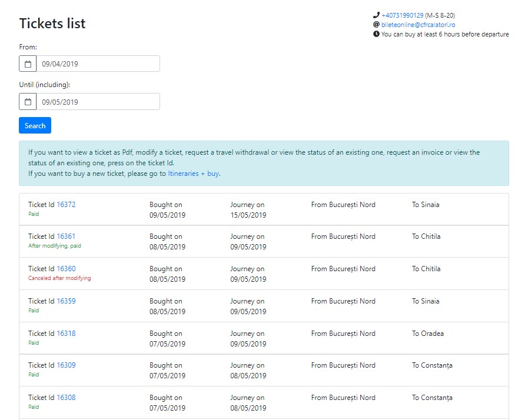The width and height of the screenshot is (518, 420).
Task: Follow the Itineraries + buy link
Action: coord(193,174)
